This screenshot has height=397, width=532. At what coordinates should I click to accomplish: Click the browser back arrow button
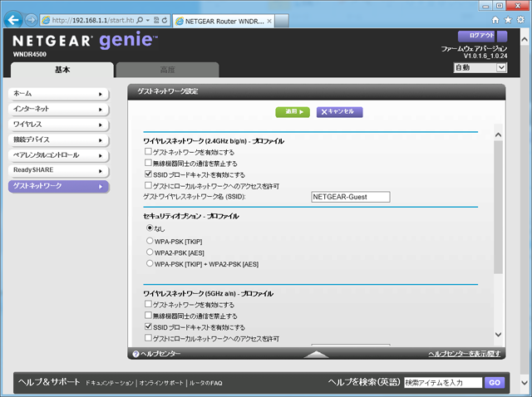coord(14,19)
